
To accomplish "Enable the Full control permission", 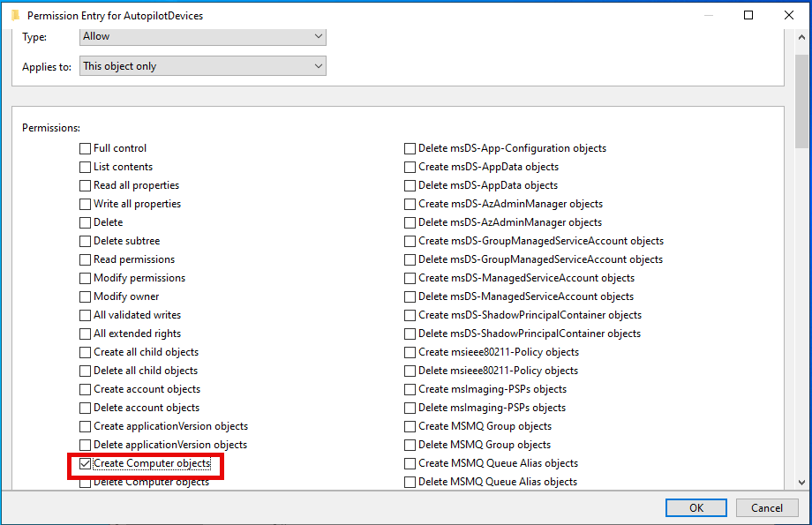I will pos(85,148).
